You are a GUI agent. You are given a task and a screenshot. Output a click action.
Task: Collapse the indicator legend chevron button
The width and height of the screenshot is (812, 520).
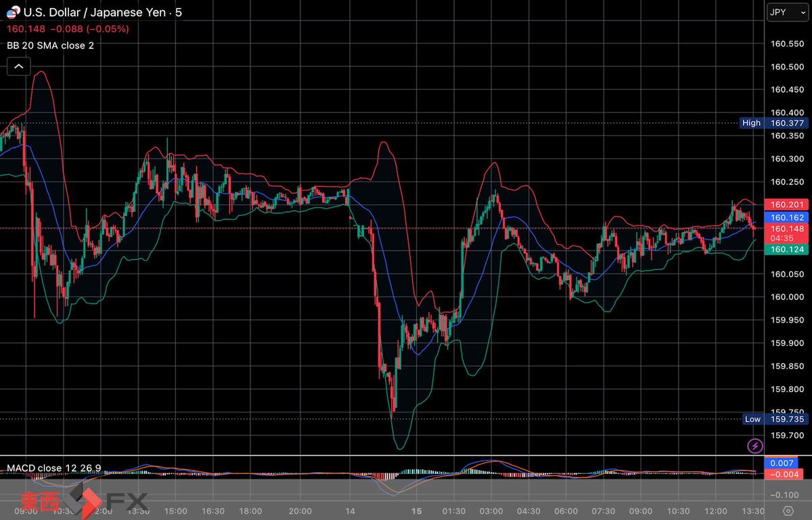[x=18, y=66]
